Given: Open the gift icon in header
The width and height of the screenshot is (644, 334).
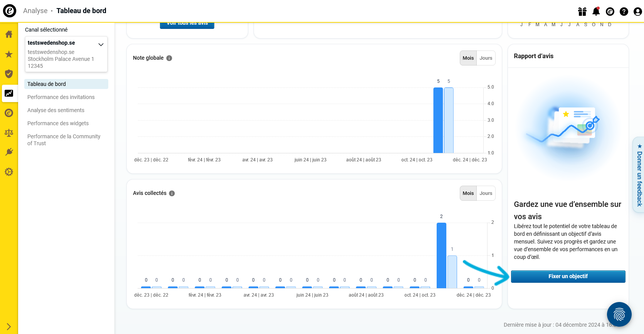Looking at the screenshot, I should (582, 12).
